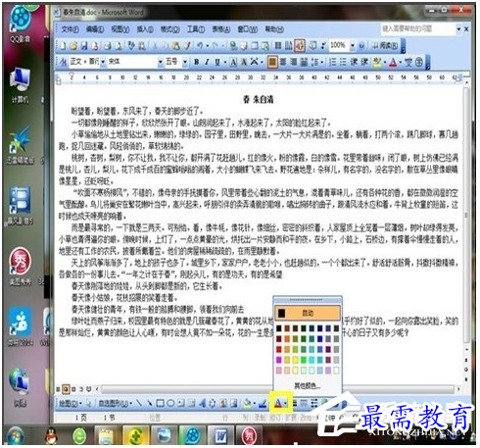Image resolution: width=480 pixels, height=448 pixels.
Task: Pick the pure blue swatch in palette
Action: pos(319,339)
